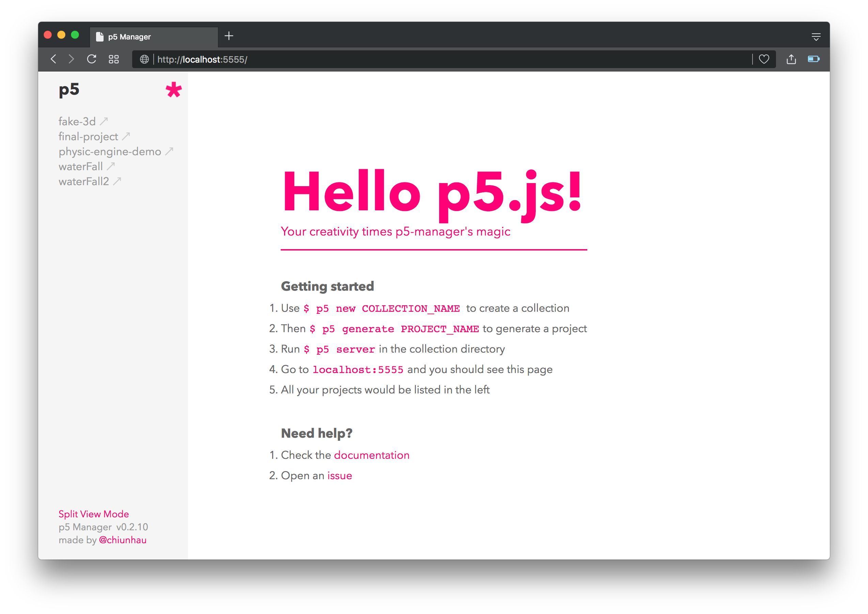Go back with the back arrow
The width and height of the screenshot is (868, 614).
point(54,59)
